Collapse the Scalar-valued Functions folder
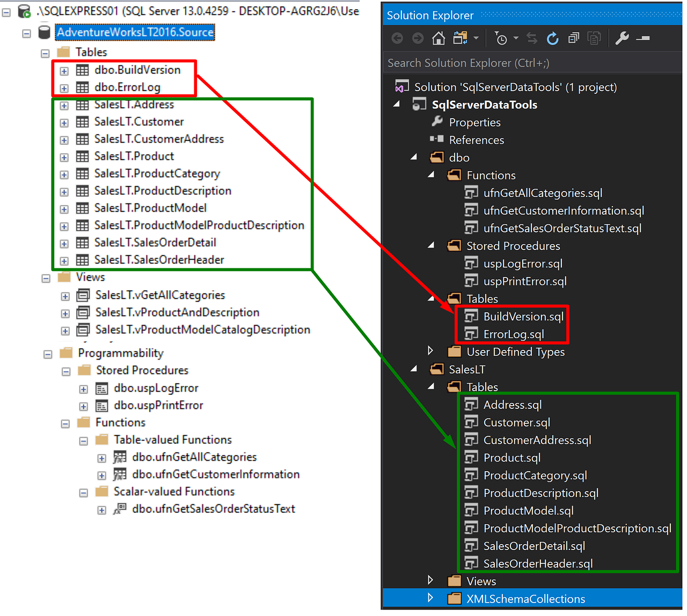The height and width of the screenshot is (616, 687). coord(83,493)
